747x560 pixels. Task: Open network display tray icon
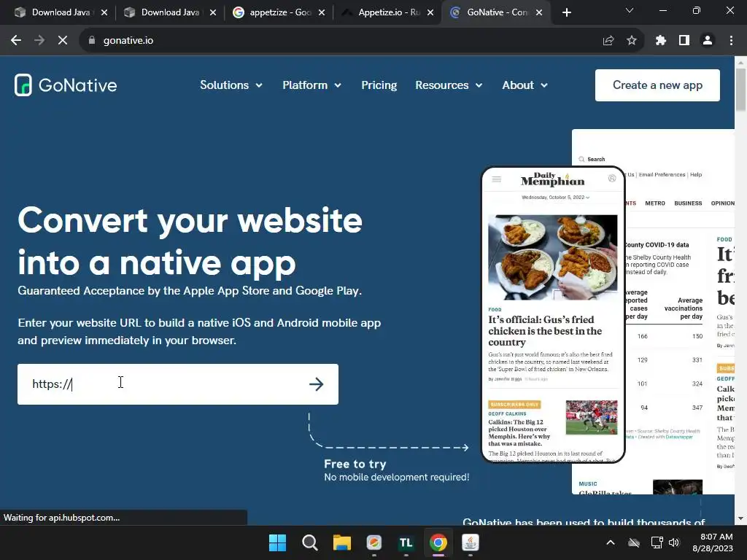pyautogui.click(x=657, y=542)
